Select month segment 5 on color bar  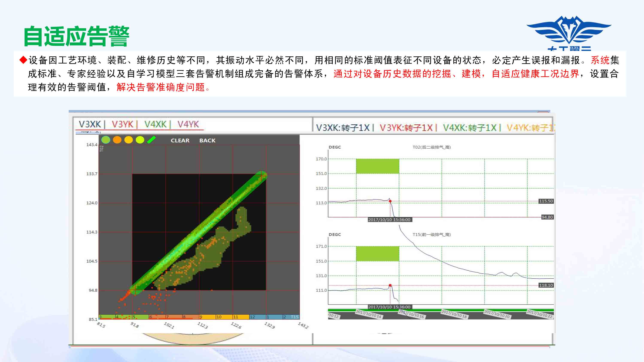click(x=141, y=317)
